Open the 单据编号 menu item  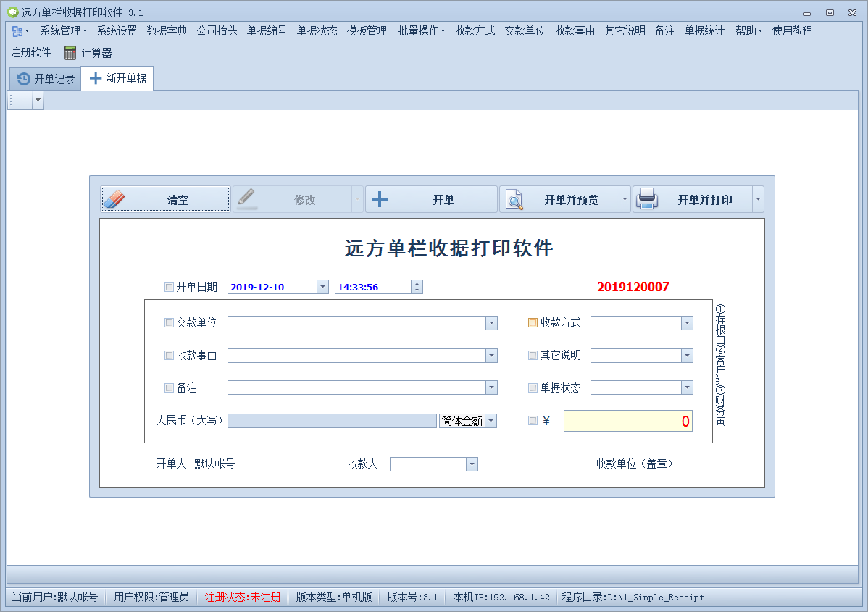[x=267, y=31]
